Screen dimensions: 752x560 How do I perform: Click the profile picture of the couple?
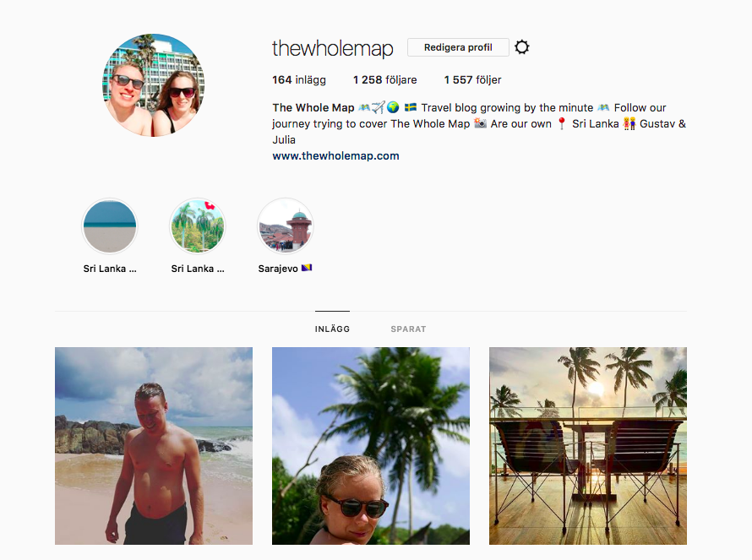coord(154,85)
